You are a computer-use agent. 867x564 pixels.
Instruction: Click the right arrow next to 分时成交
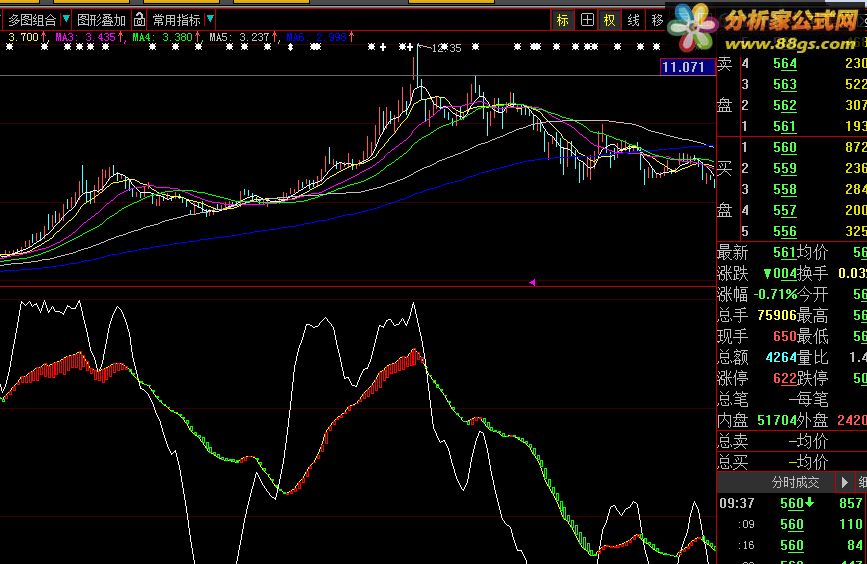(x=844, y=483)
